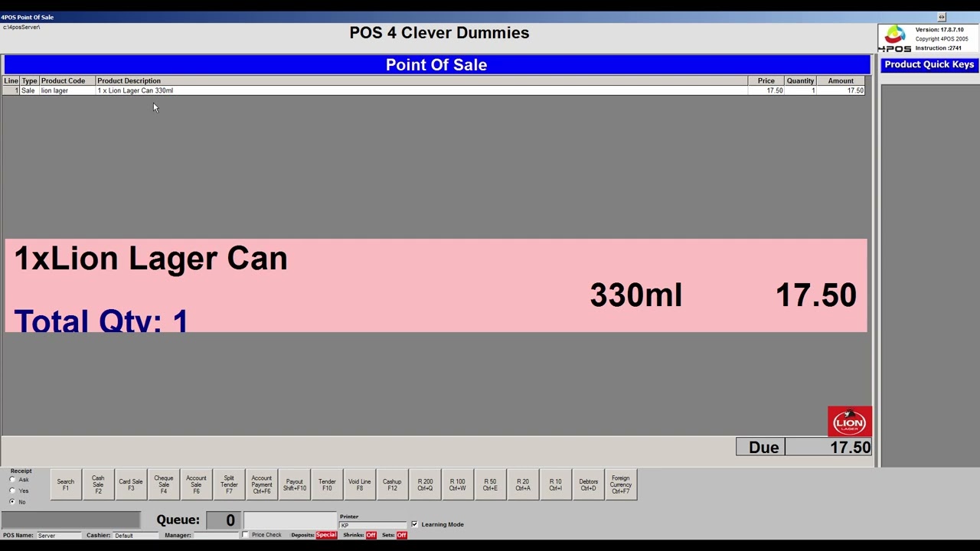980x551 pixels.
Task: Tender R 20 quick button
Action: point(523,485)
